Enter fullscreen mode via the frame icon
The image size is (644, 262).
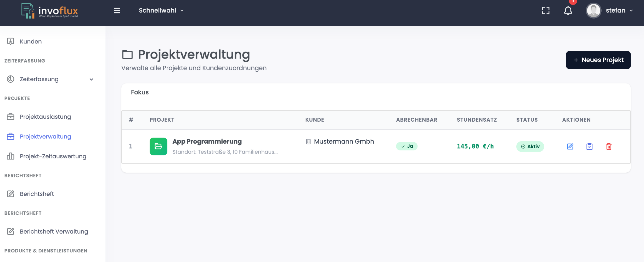546,11
